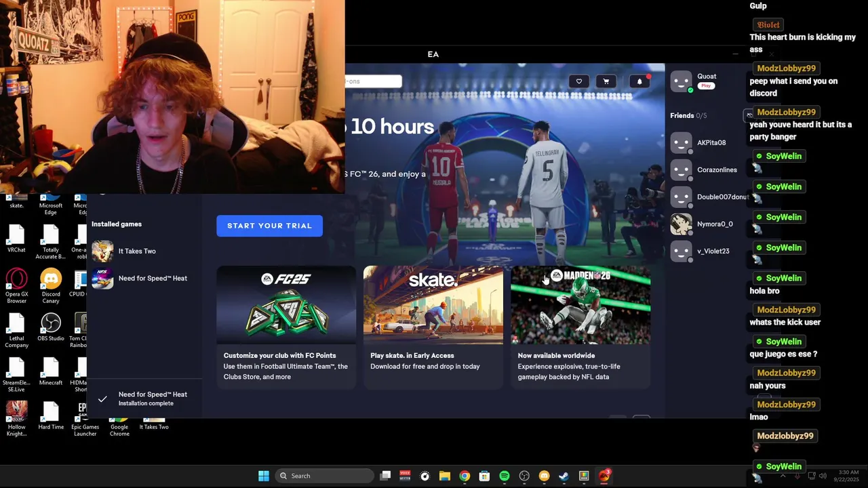Click the Quoat profile avatar
The width and height of the screenshot is (868, 488).
[x=681, y=81]
